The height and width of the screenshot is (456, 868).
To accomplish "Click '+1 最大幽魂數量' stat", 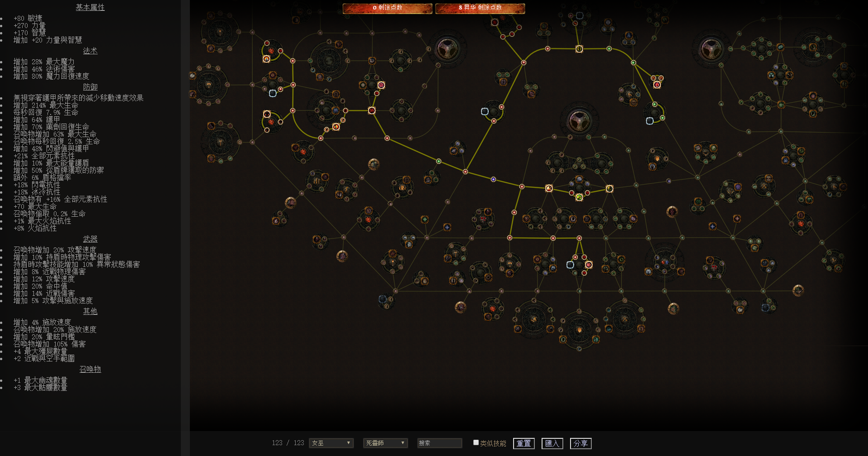I will pyautogui.click(x=40, y=380).
